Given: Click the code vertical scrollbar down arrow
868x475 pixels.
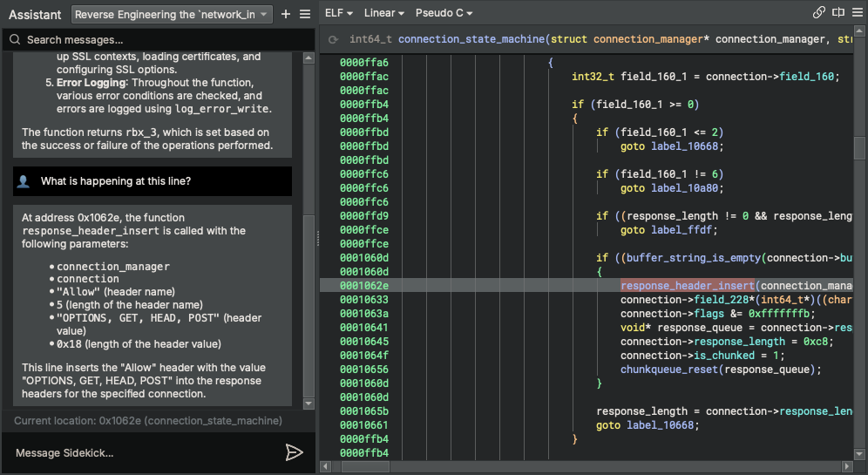Looking at the screenshot, I should click(859, 454).
